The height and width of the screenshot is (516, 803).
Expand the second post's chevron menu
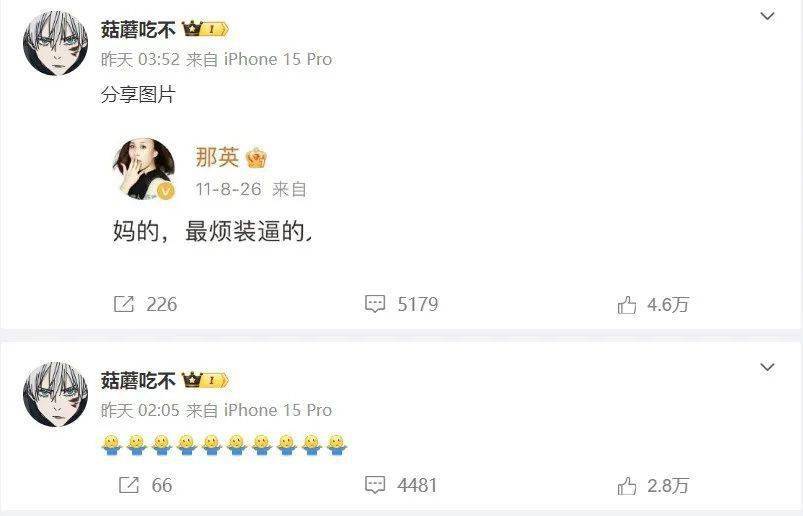767,368
